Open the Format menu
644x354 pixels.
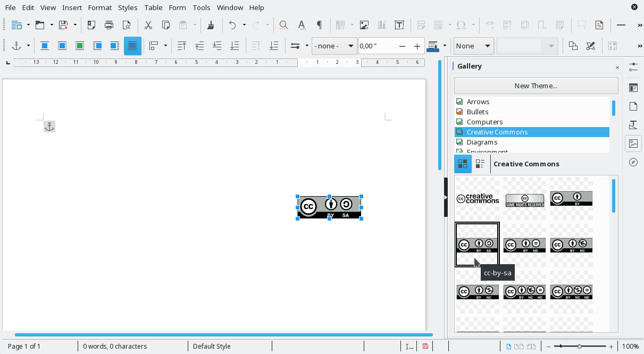tap(100, 7)
